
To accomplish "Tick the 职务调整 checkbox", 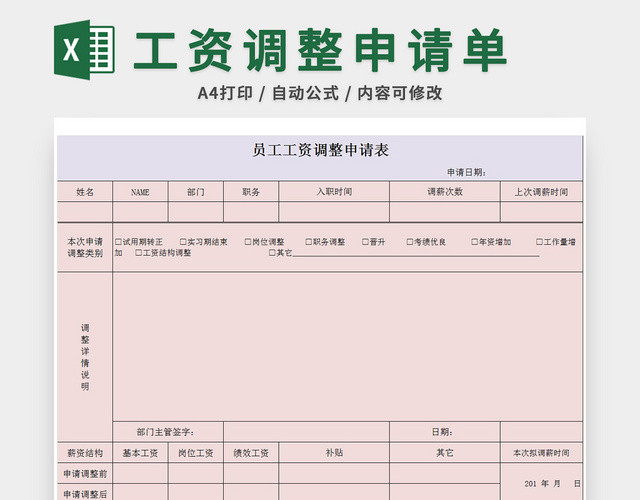I will click(309, 242).
